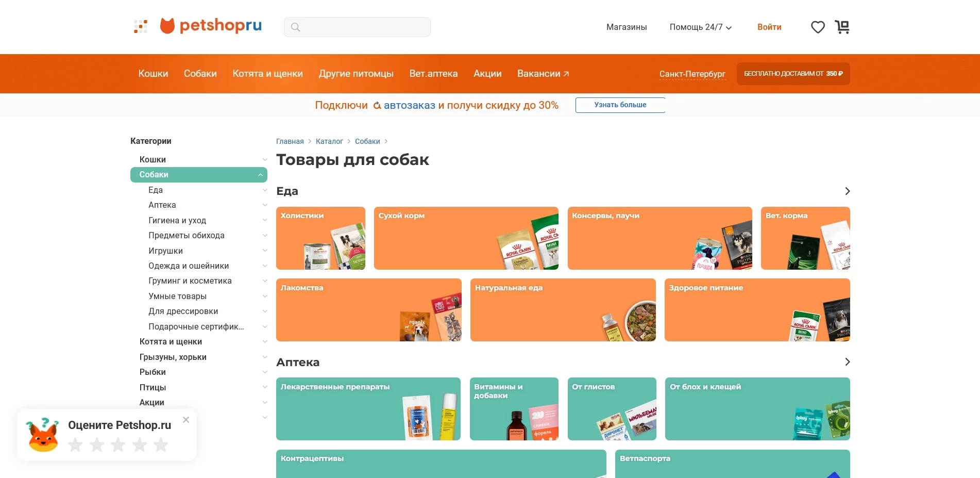Rate Petshop.ru one star
This screenshot has height=478, width=980.
click(75, 444)
